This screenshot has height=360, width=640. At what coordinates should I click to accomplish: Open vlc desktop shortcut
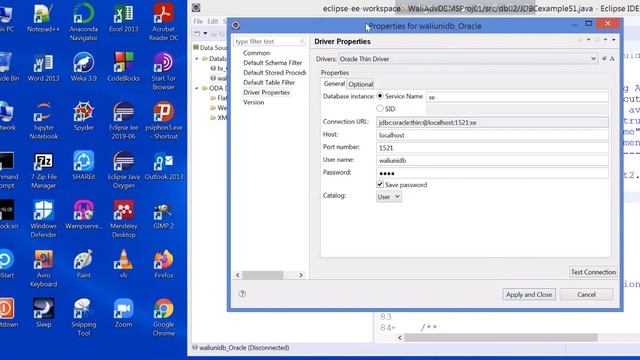pos(123,264)
